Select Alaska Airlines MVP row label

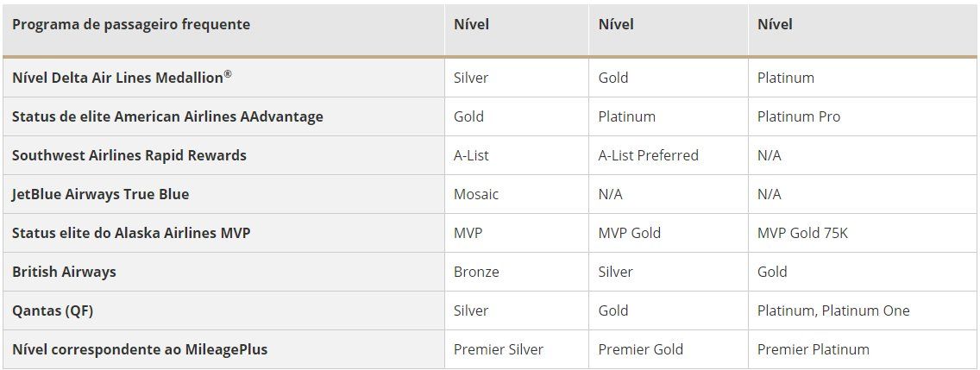pos(131,233)
